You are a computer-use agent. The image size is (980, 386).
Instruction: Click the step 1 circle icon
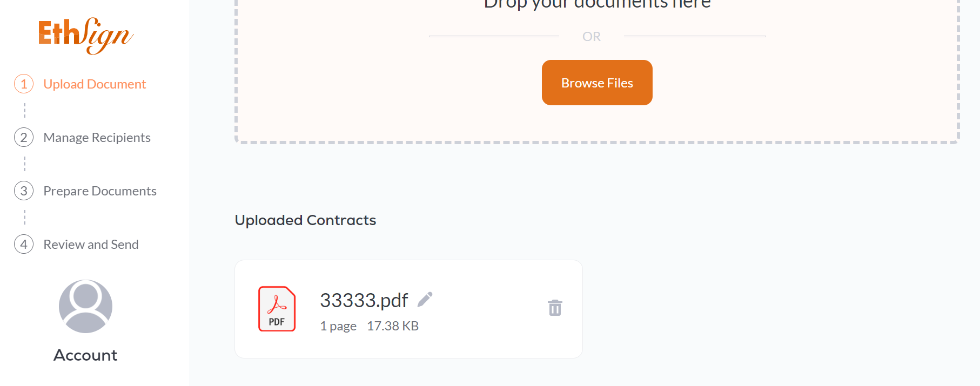[x=24, y=84]
